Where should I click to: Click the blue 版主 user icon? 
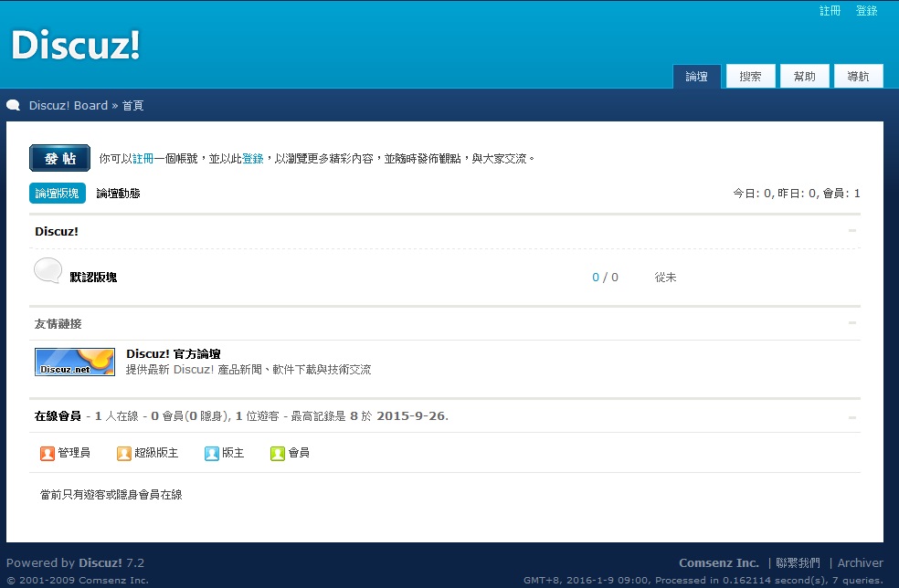(212, 453)
